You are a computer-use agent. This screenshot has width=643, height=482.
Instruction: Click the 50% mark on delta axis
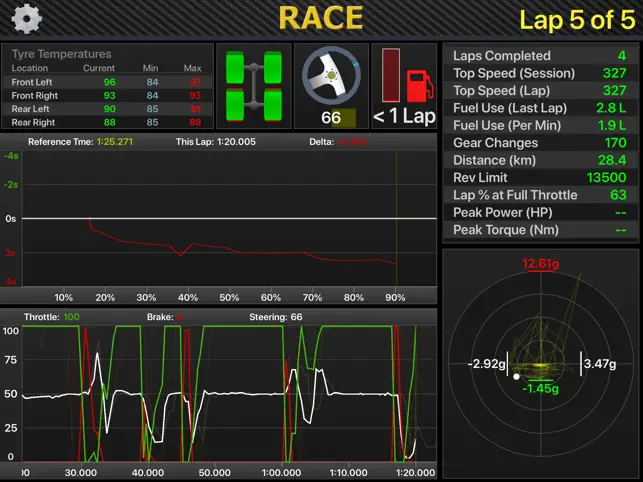(229, 297)
